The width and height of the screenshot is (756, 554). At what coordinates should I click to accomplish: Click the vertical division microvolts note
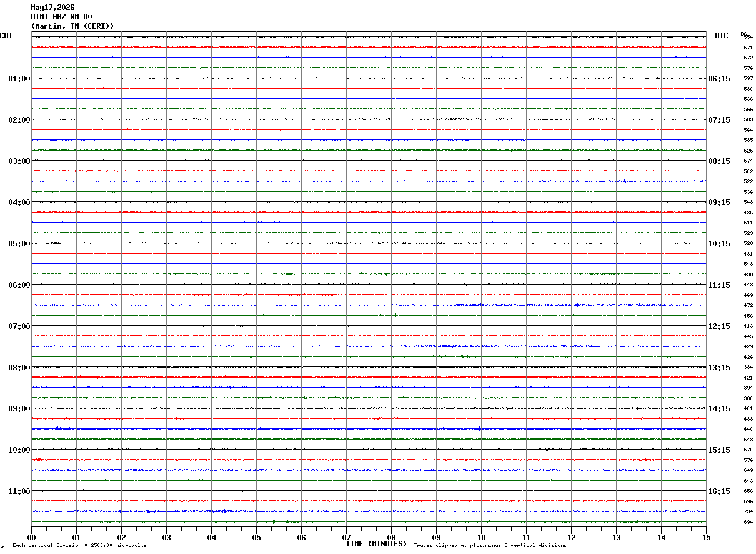(x=79, y=546)
